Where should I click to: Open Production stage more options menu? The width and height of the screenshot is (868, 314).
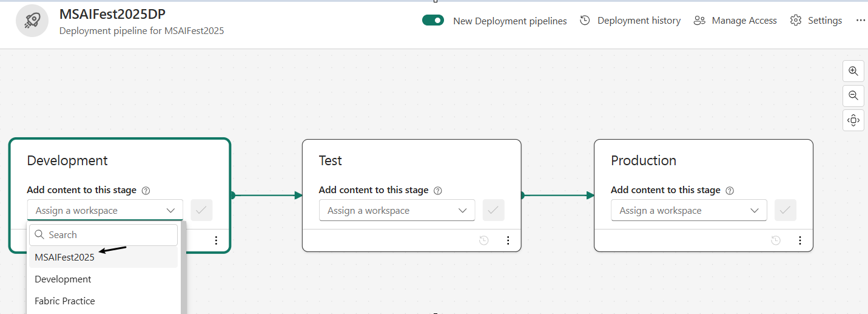(800, 241)
